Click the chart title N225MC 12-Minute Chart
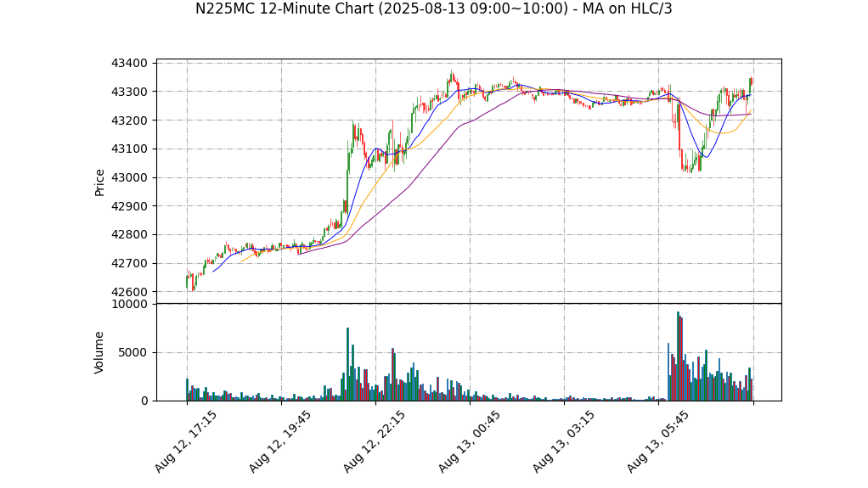The image size is (868, 488). (433, 8)
